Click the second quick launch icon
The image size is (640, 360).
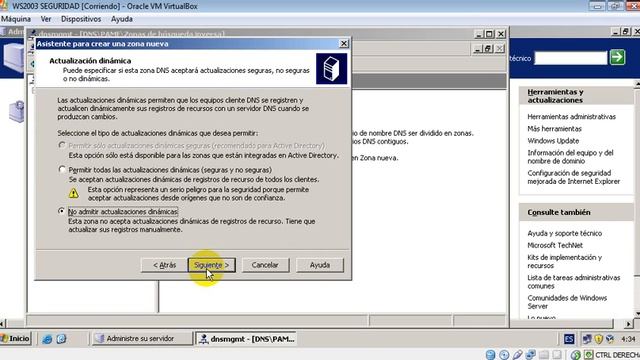pyautogui.click(x=61, y=339)
